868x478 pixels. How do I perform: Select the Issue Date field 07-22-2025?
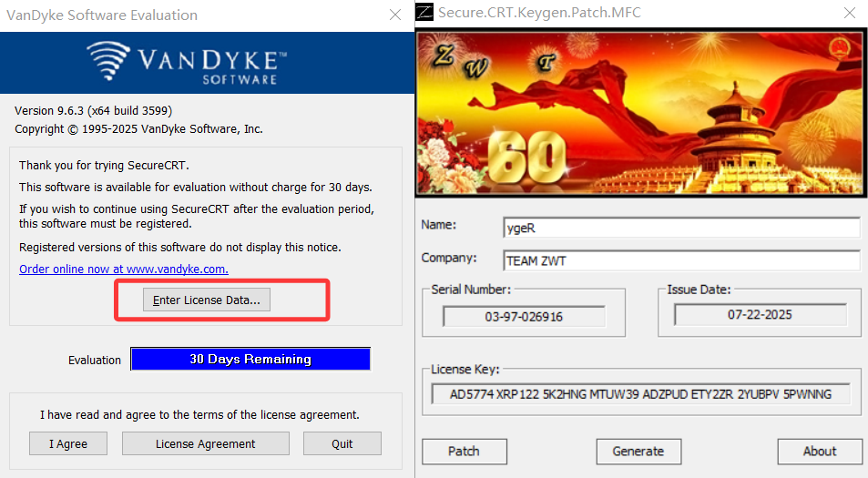tap(760, 315)
